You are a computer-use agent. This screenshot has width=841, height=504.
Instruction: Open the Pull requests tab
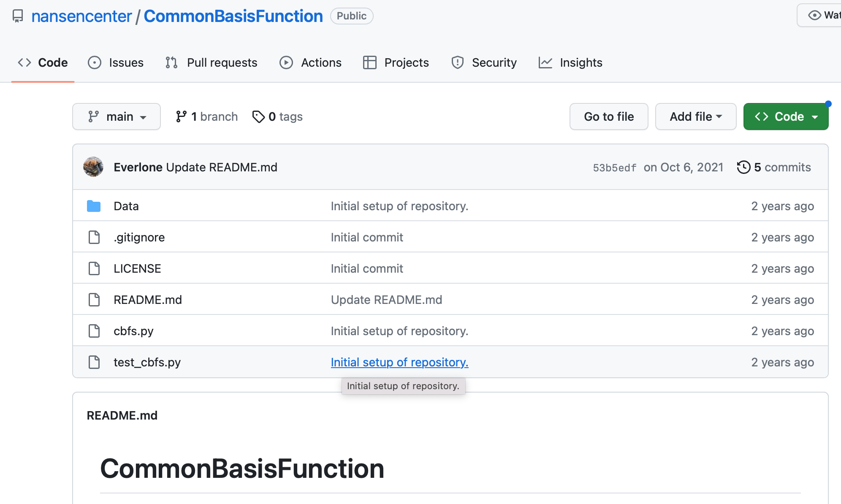click(x=212, y=62)
